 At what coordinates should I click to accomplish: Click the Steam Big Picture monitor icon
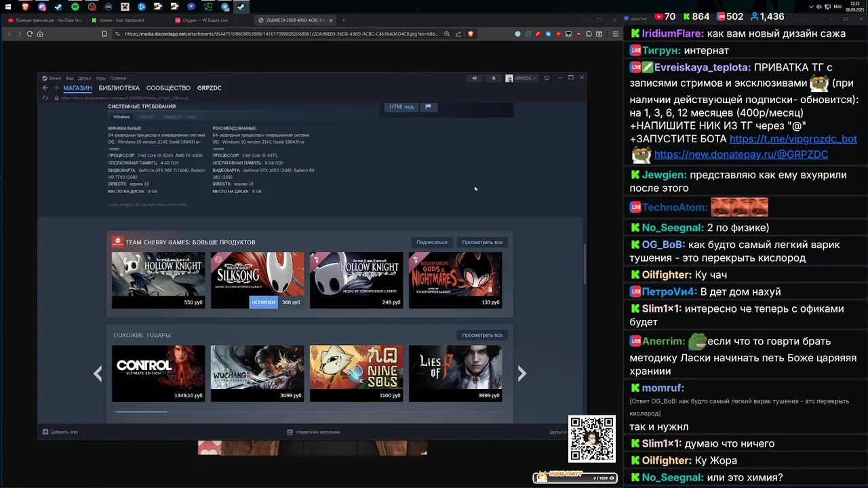547,78
